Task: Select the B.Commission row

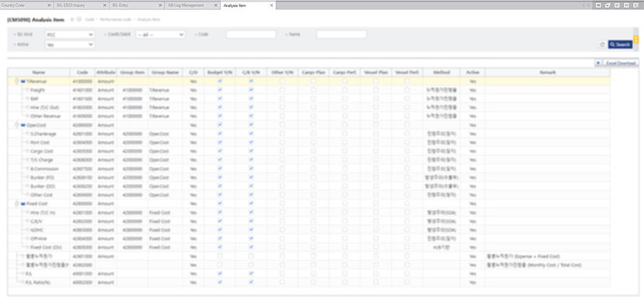Action: click(x=309, y=169)
